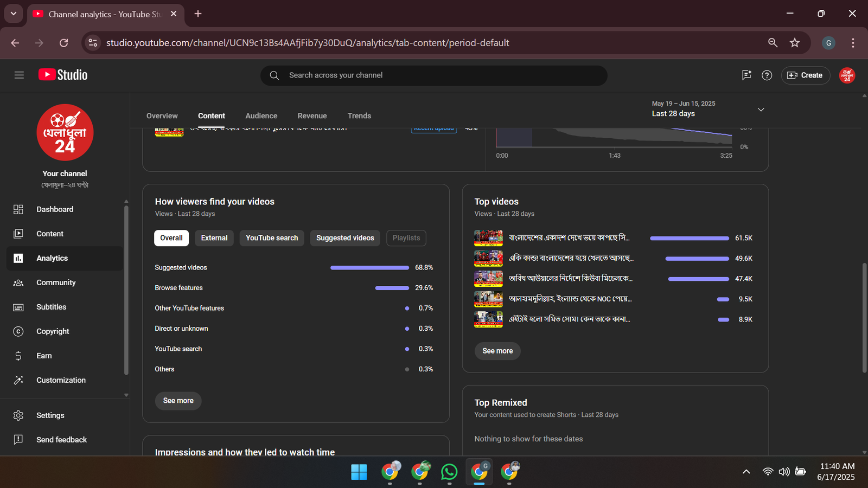Open Community in the sidebar
The height and width of the screenshot is (488, 868).
65,282
